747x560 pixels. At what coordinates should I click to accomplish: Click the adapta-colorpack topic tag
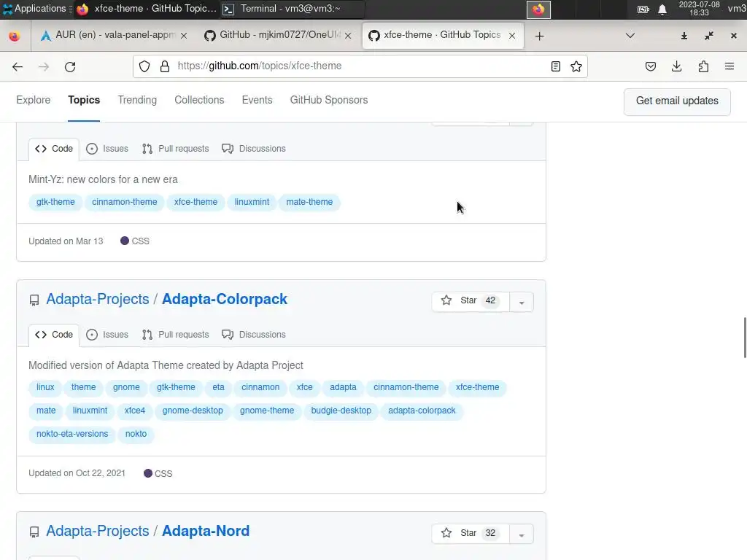click(422, 411)
